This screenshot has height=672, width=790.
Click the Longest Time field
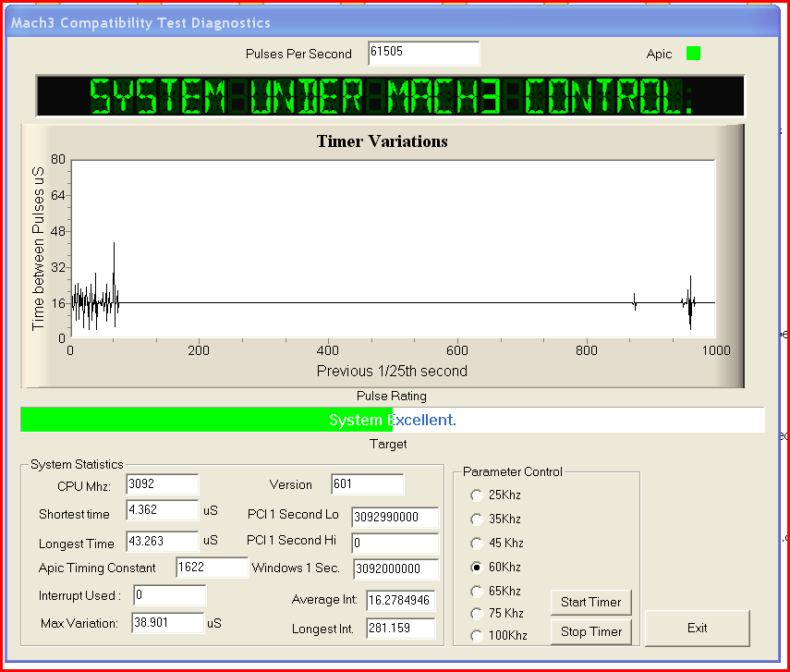click(163, 541)
